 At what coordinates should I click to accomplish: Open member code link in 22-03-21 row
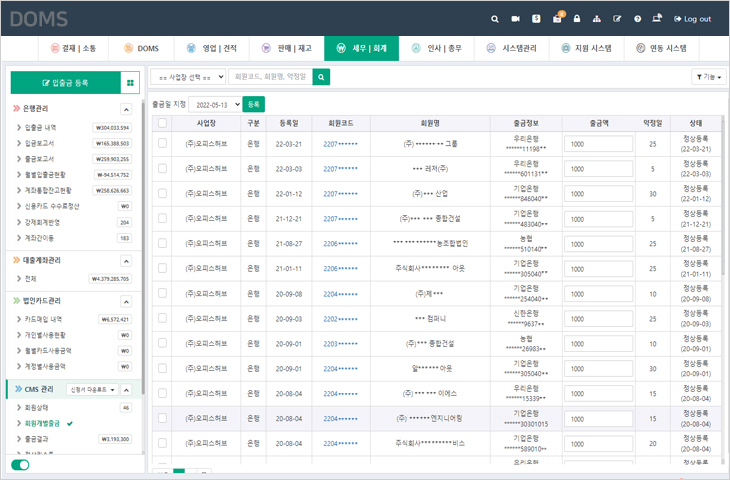[340, 144]
